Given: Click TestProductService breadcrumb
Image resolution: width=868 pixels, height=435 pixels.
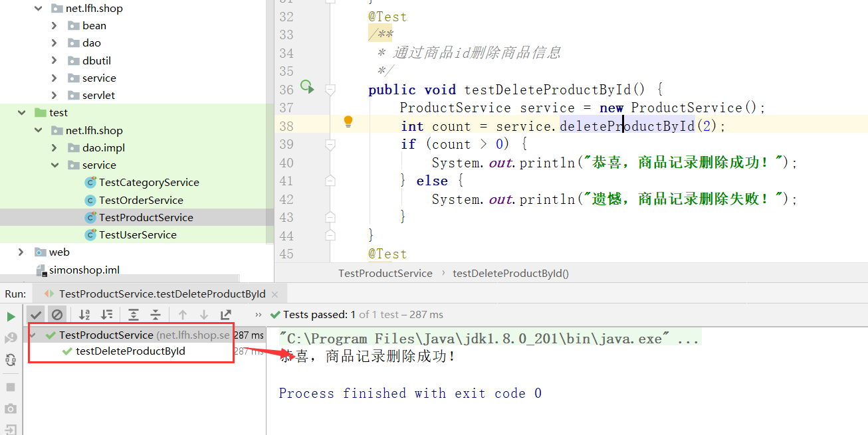Looking at the screenshot, I should [x=385, y=273].
